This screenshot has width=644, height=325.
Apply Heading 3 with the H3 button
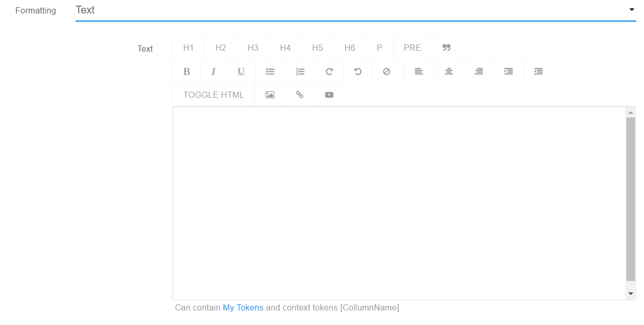point(253,48)
